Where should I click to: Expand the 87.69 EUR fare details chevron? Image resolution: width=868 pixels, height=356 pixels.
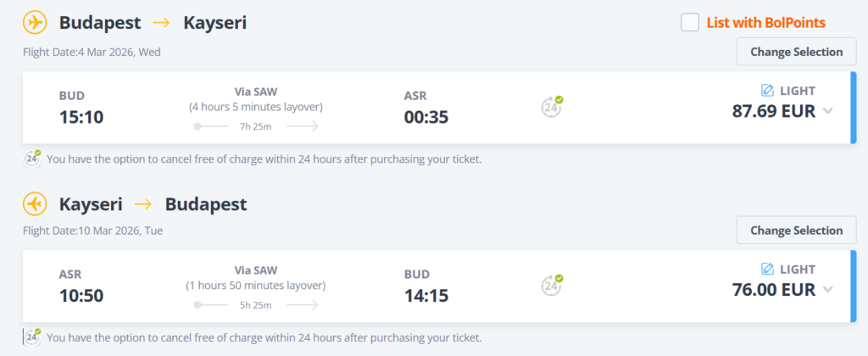[828, 111]
